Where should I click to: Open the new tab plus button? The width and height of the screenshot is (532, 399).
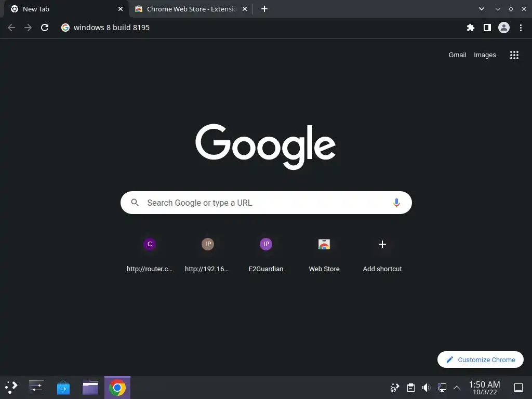(x=264, y=9)
